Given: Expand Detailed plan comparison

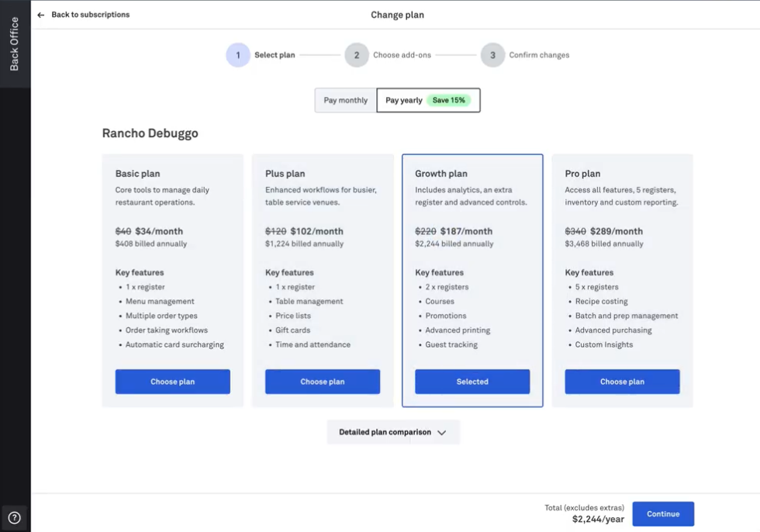Looking at the screenshot, I should coord(393,432).
